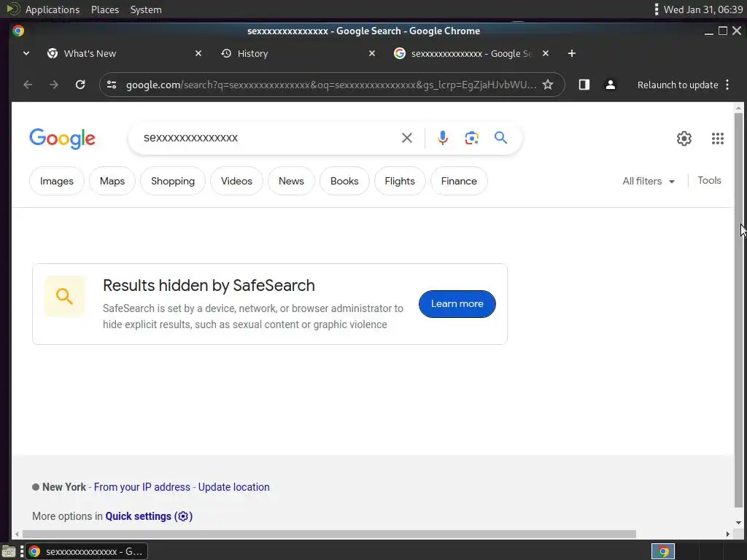Open the Chrome side panel

click(584, 85)
